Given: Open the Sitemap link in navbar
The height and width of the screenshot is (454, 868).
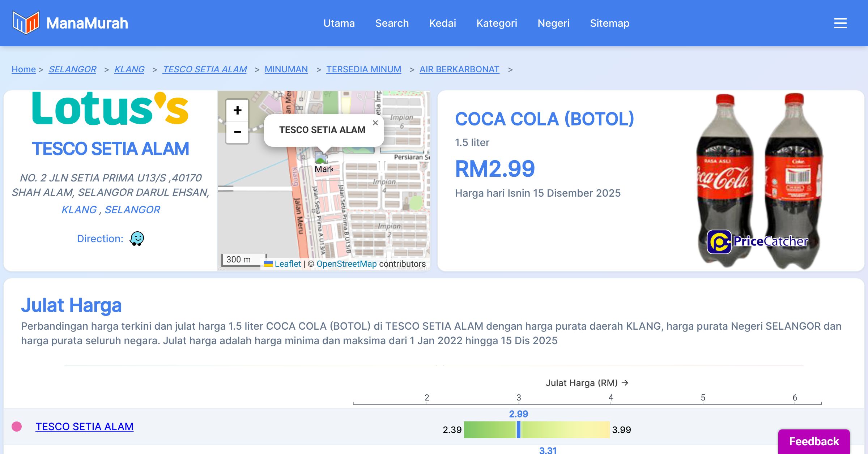Looking at the screenshot, I should [x=609, y=23].
